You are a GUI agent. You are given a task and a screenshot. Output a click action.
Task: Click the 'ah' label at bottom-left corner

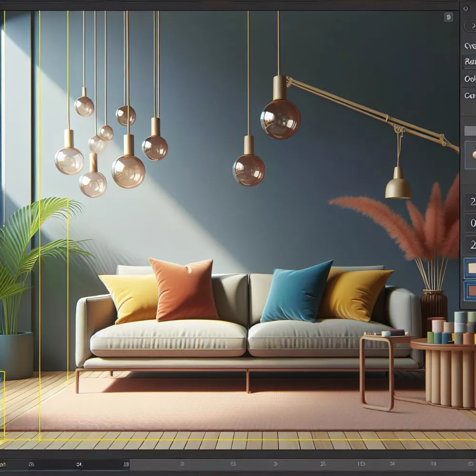3,465
